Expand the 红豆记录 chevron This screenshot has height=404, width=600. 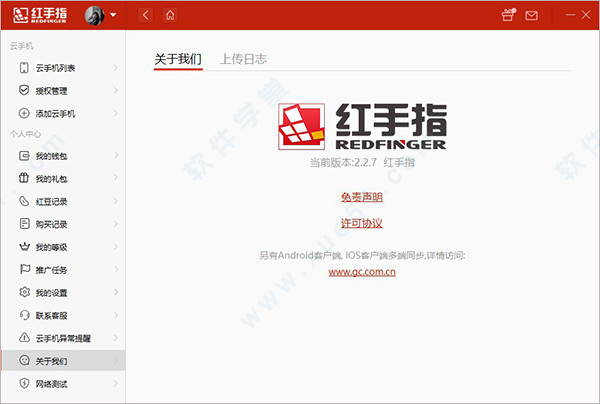coord(116,201)
